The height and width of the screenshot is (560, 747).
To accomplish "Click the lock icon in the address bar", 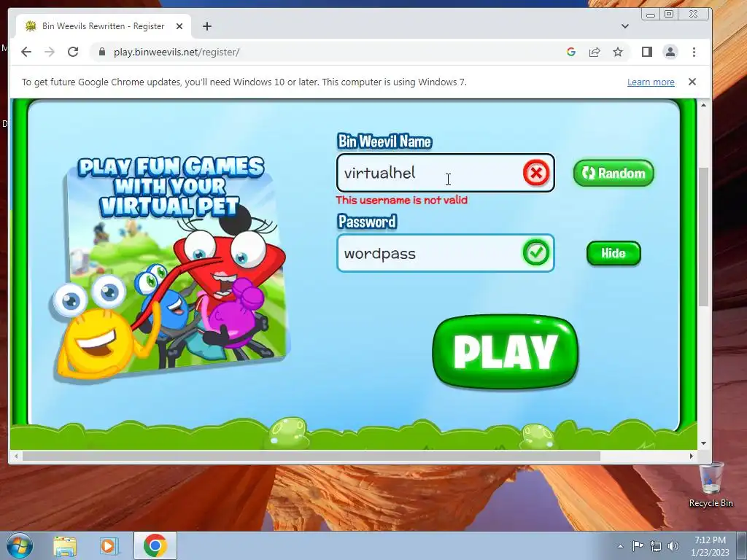I will pyautogui.click(x=102, y=52).
